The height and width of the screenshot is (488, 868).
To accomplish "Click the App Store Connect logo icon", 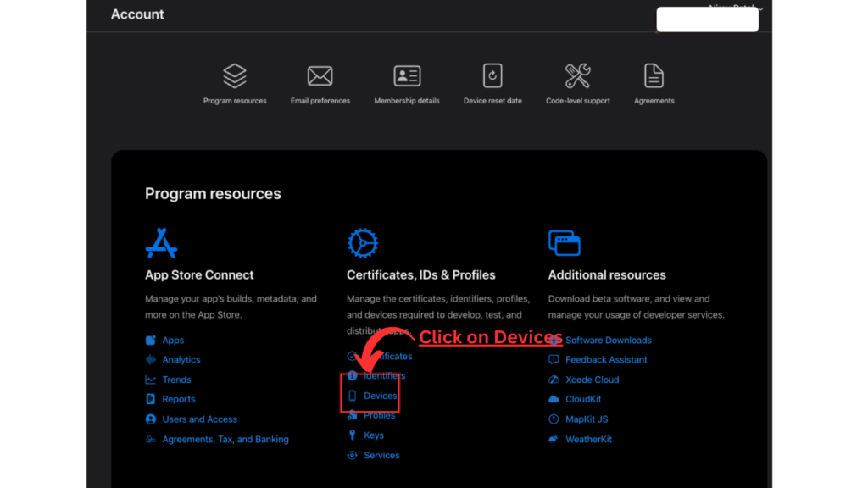I will tap(161, 243).
